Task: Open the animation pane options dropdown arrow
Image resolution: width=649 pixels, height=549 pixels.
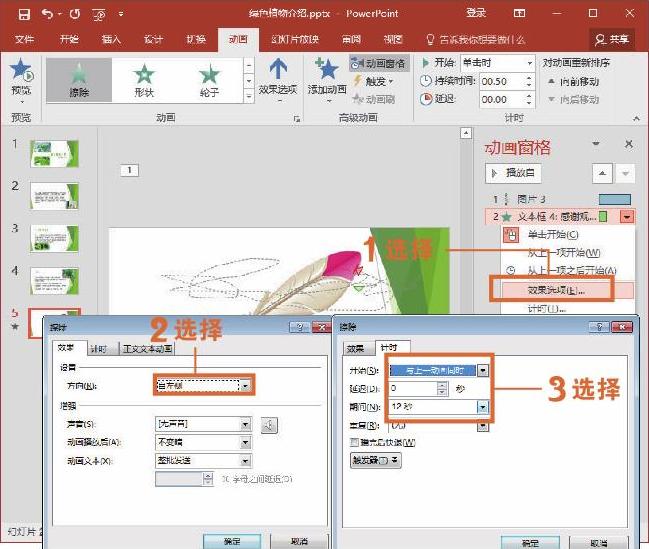Action: click(596, 144)
